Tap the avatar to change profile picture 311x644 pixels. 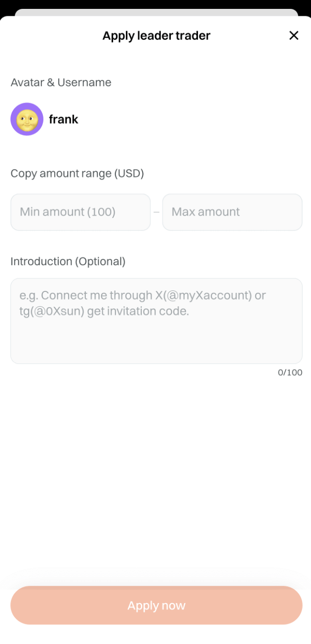coord(27,119)
